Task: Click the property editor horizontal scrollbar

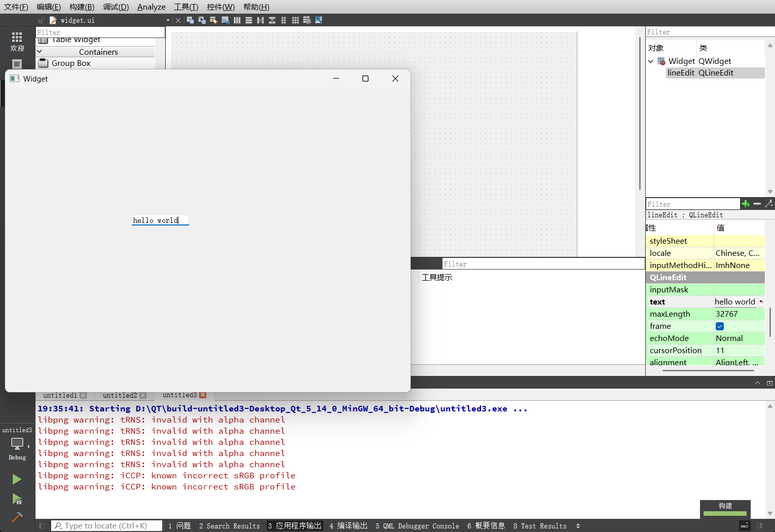Action: point(708,370)
